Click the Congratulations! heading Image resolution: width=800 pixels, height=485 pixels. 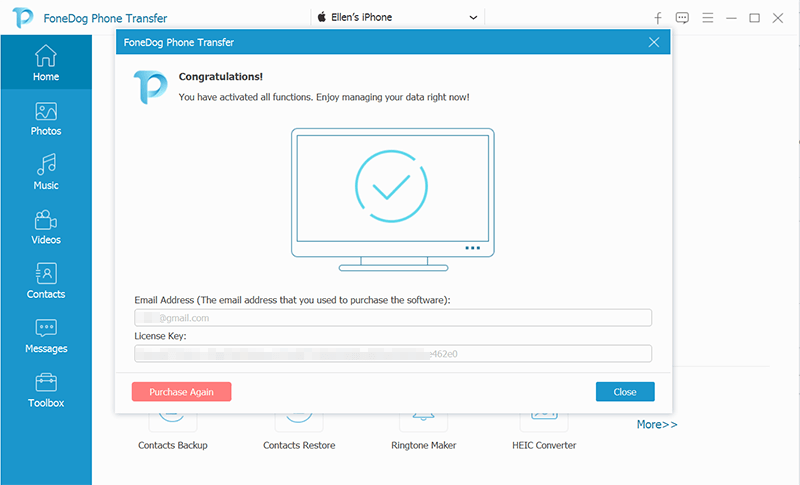(x=220, y=76)
